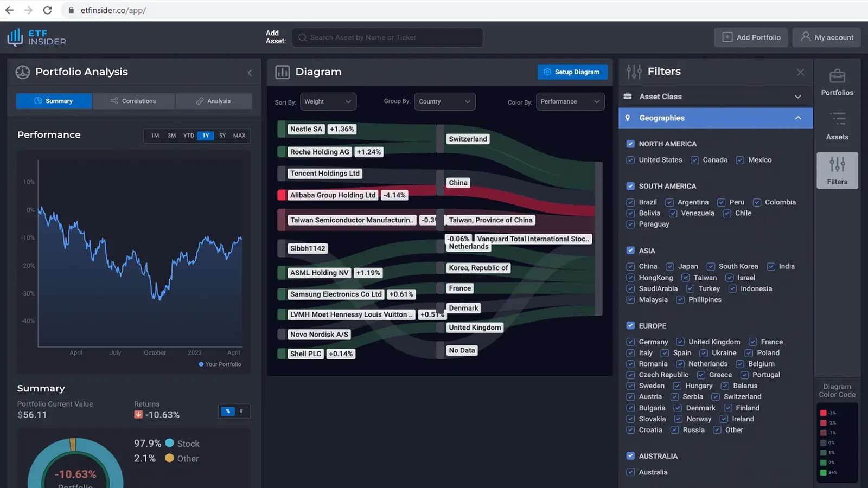The image size is (868, 488).
Task: Open the Group By Country dropdown
Action: 445,101
